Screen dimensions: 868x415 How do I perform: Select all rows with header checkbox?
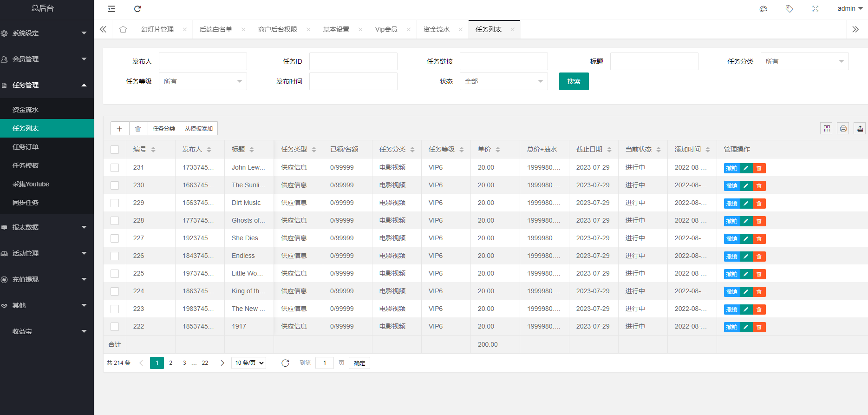[115, 150]
